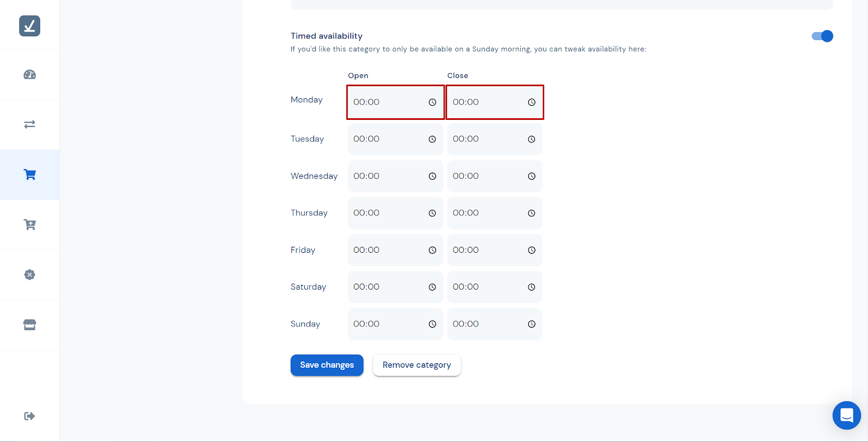
Task: Open the dashboard gauge sidebar icon
Action: click(30, 75)
